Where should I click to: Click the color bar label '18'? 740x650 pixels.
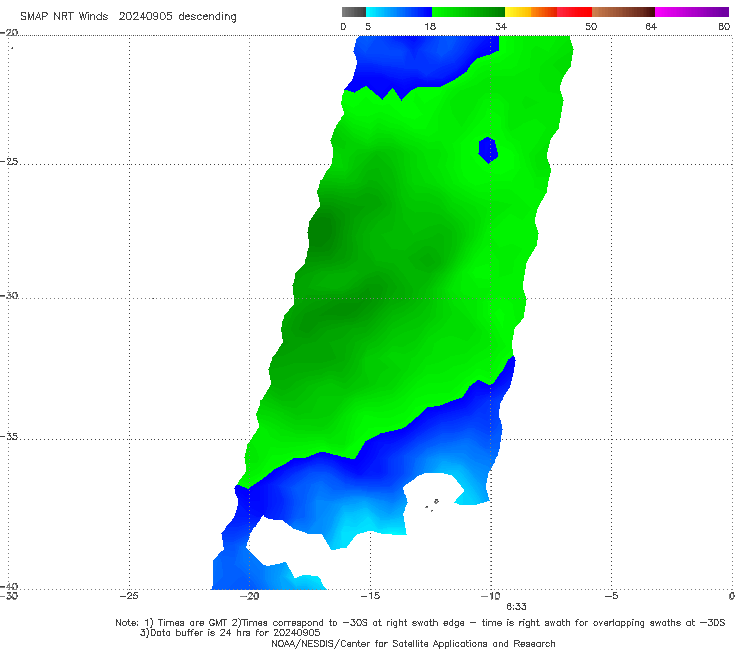coord(430,26)
